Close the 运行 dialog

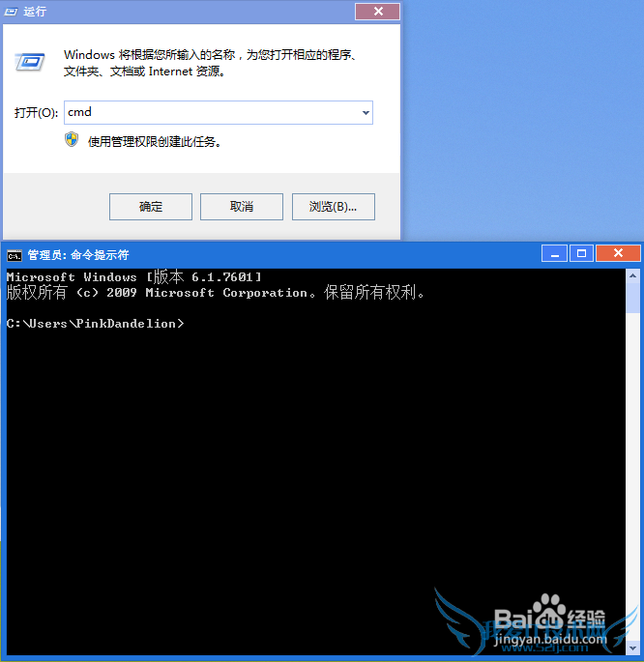click(x=377, y=12)
